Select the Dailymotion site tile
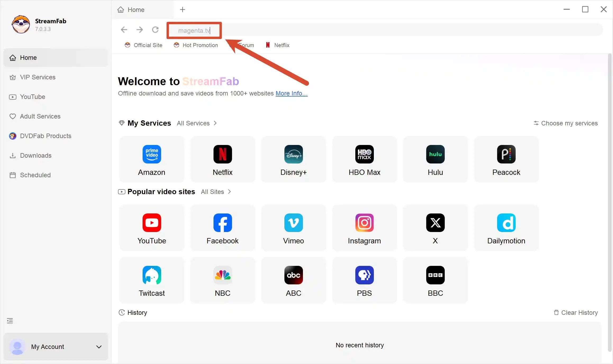 tap(506, 228)
